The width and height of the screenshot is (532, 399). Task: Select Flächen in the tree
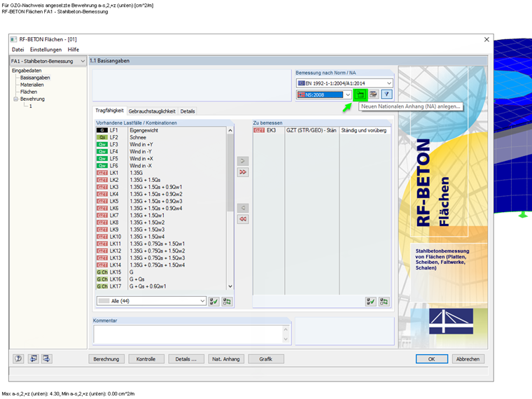tap(29, 92)
